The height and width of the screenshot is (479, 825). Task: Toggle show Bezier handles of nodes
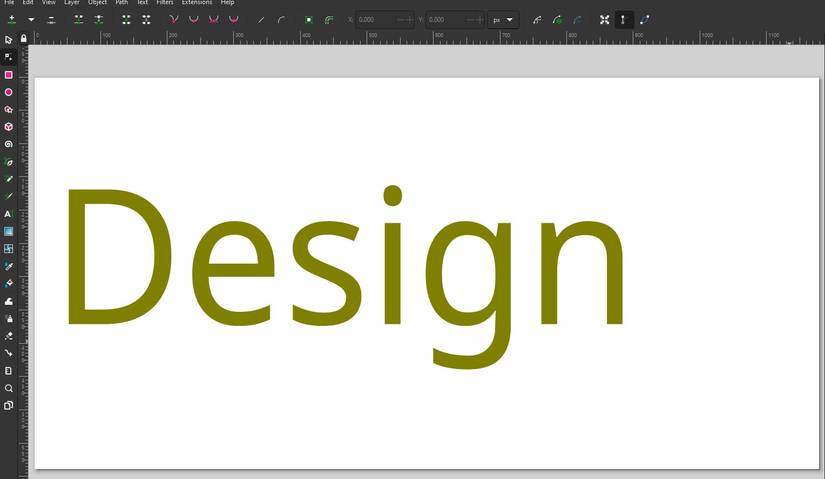click(623, 19)
